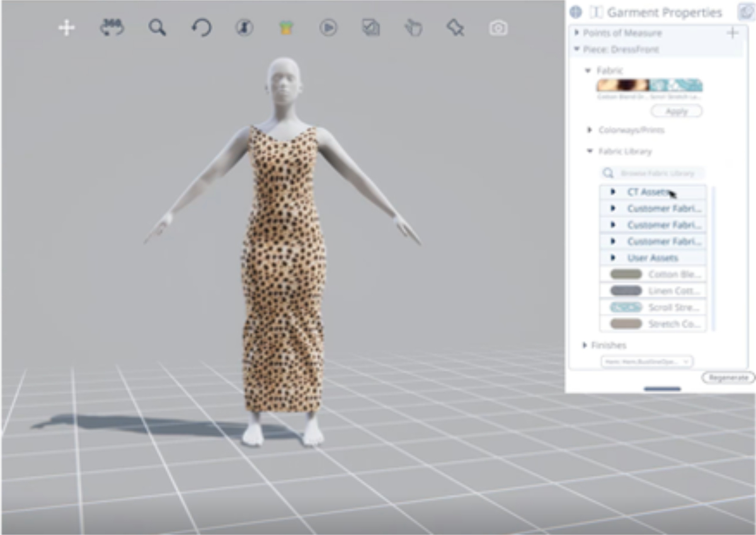Click the colorful garment icon
Image resolution: width=756 pixels, height=535 pixels.
(x=286, y=28)
